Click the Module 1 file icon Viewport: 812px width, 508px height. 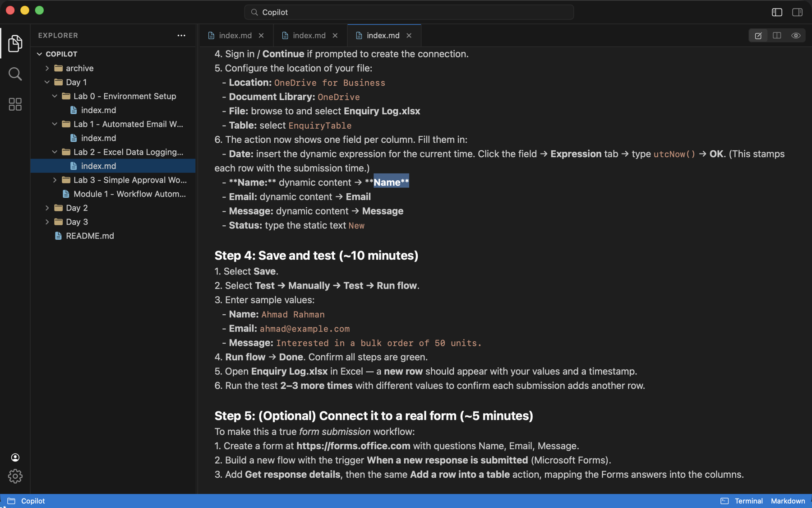(66, 194)
